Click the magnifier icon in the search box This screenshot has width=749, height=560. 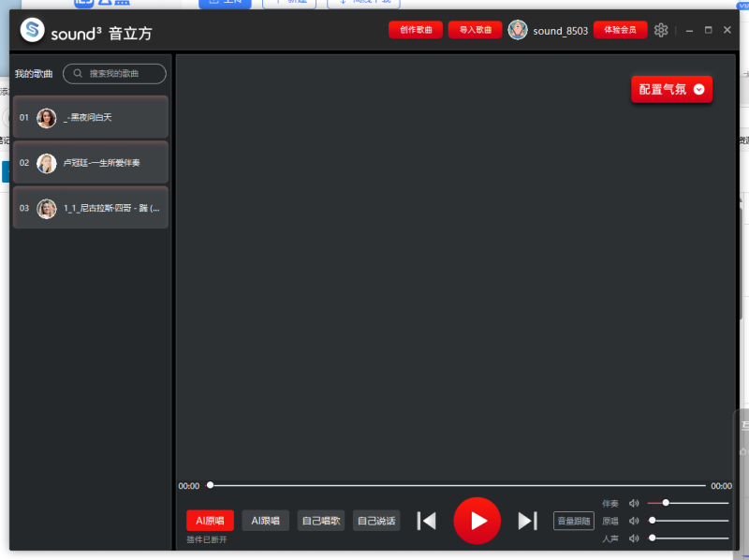[77, 73]
